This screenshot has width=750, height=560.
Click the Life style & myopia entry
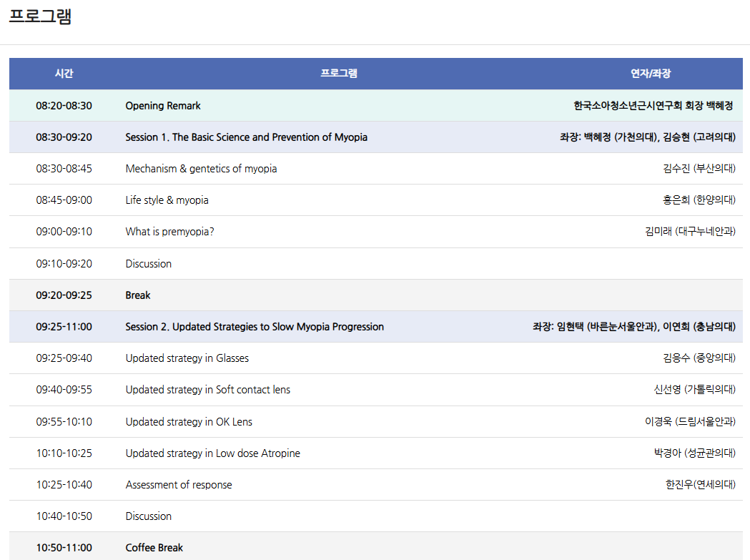[167, 200]
